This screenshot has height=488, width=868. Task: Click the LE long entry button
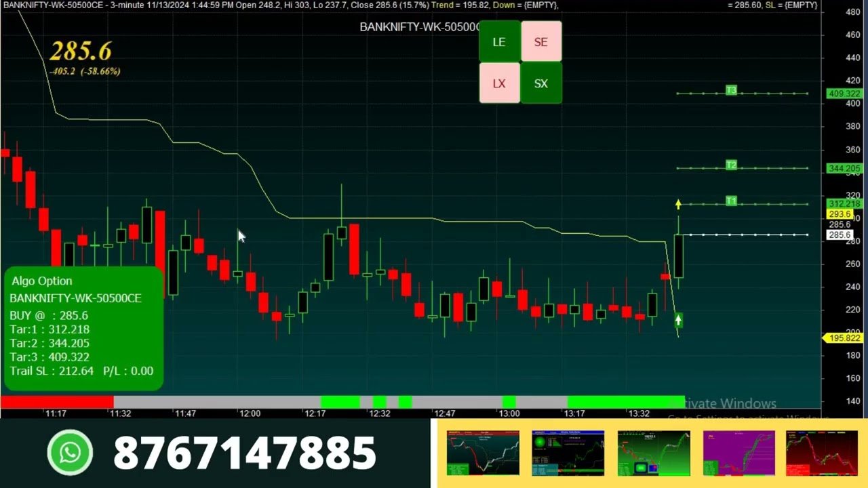click(x=499, y=42)
